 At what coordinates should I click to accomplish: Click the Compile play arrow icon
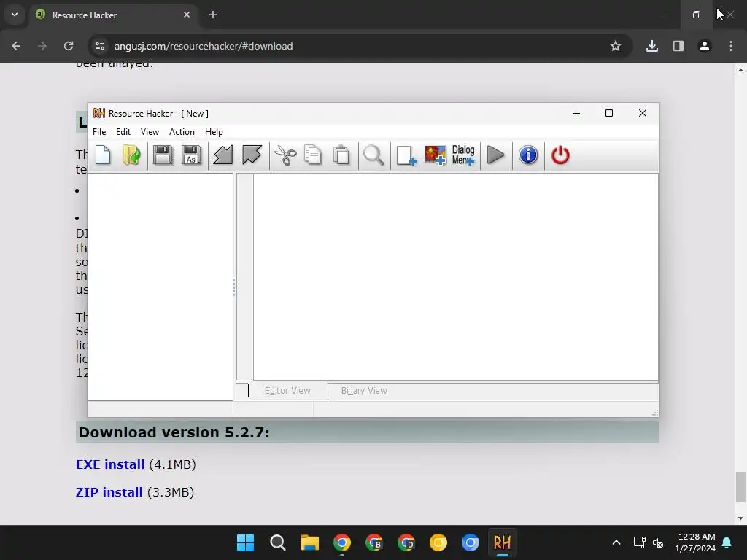[x=495, y=155]
